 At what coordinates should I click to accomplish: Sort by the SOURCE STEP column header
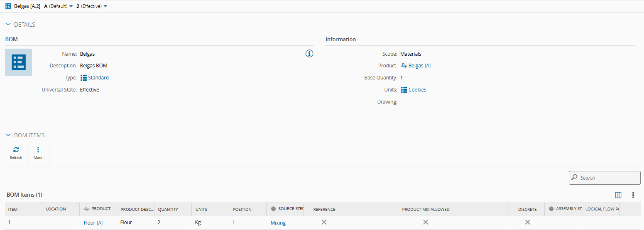point(285,209)
